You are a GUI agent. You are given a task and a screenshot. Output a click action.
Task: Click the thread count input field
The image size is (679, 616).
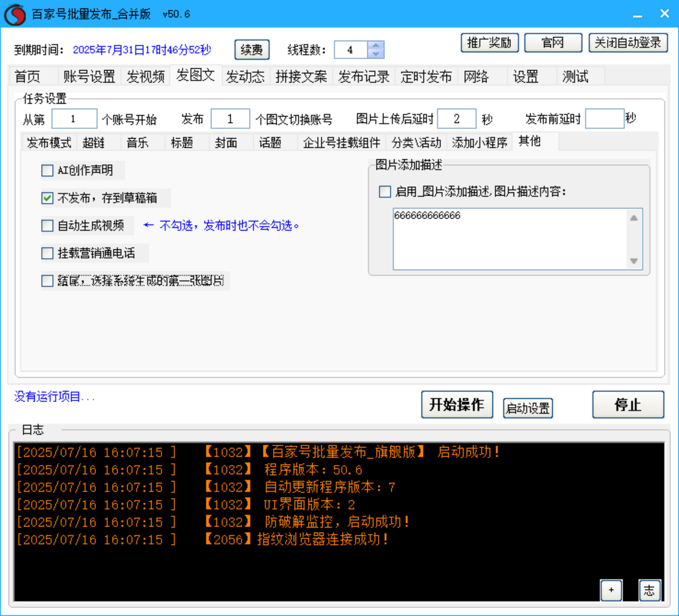point(351,50)
